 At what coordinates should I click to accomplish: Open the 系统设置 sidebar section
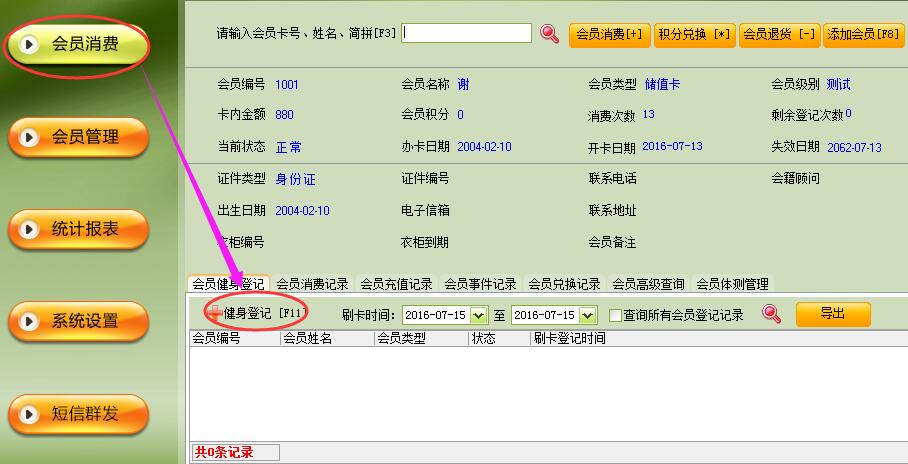point(79,321)
